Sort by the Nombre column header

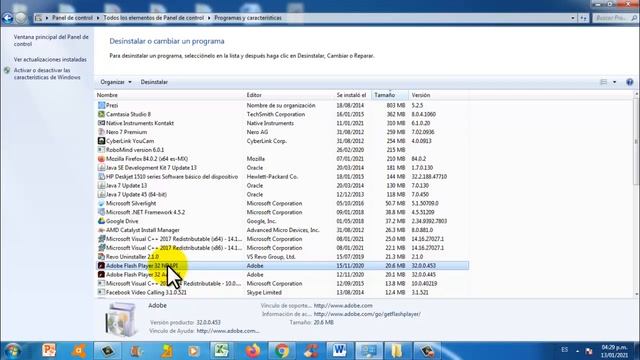(x=169, y=95)
